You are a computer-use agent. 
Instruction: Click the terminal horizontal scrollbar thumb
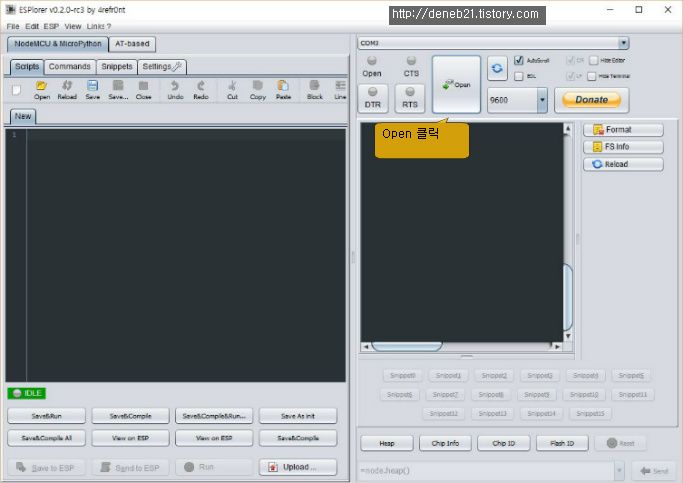pos(407,347)
